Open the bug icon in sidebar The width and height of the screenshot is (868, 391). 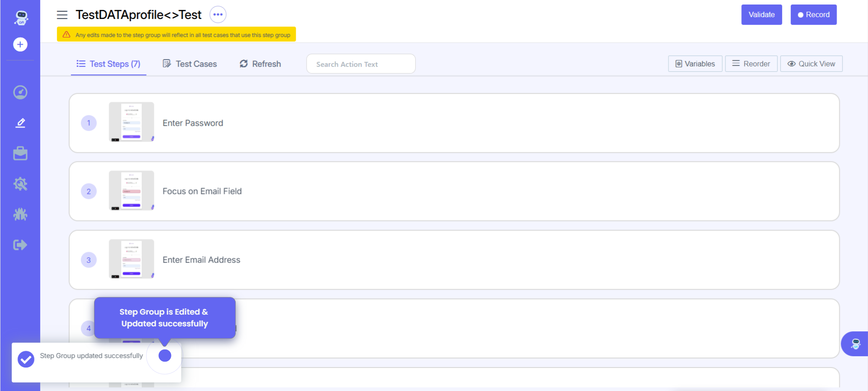(x=20, y=214)
